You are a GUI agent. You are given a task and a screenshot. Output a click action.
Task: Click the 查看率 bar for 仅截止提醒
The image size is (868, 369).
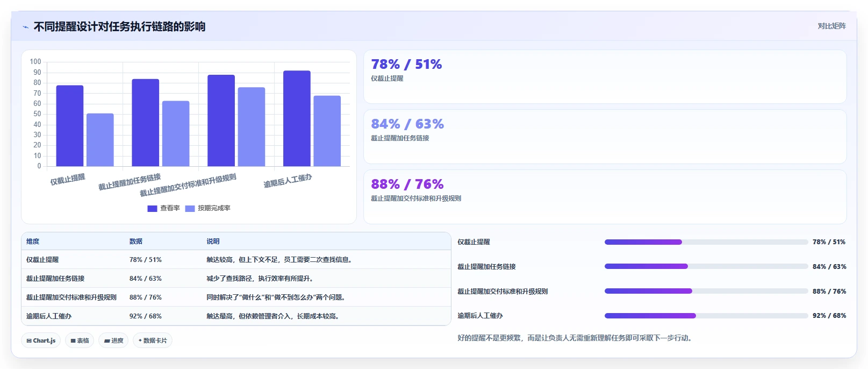70,126
